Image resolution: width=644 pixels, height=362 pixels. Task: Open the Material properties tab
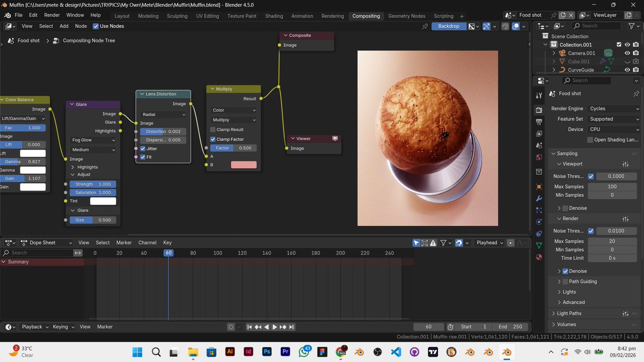tap(539, 257)
